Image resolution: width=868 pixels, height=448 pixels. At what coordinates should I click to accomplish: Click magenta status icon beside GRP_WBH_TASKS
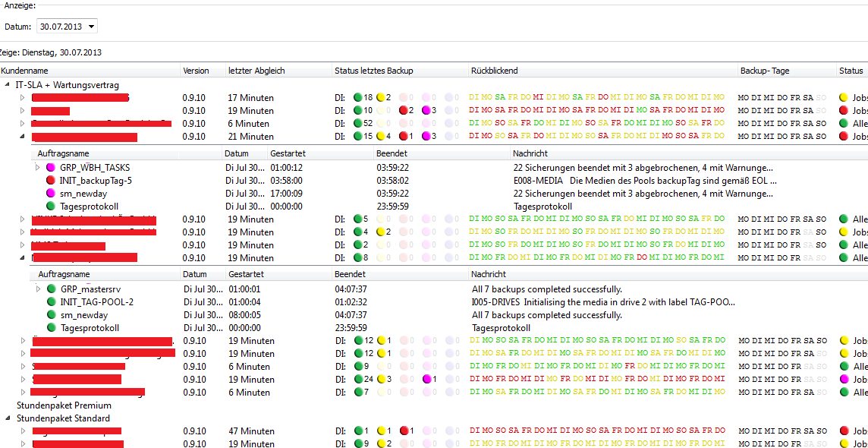click(51, 167)
